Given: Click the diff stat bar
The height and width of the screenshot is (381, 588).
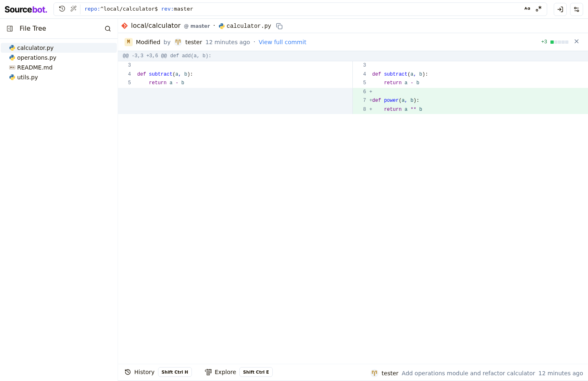Looking at the screenshot, I should (559, 42).
